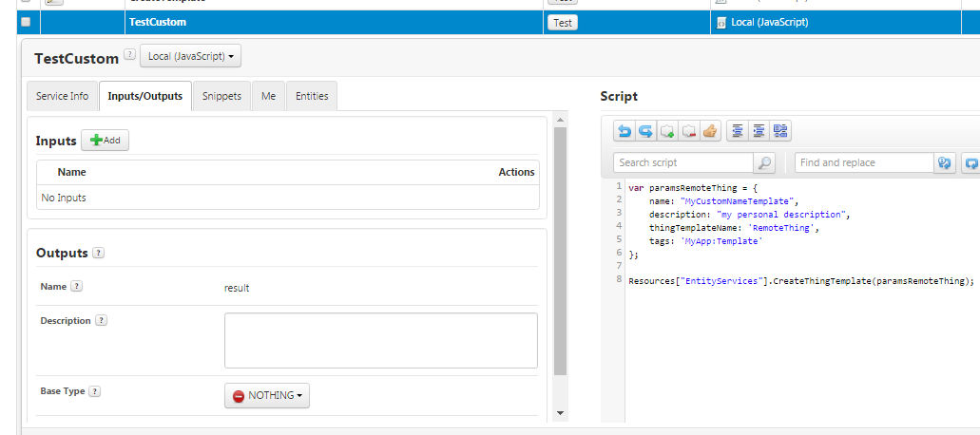Screen dimensions: 980x435
Task: Click the replace-once icon
Action: [945, 163]
